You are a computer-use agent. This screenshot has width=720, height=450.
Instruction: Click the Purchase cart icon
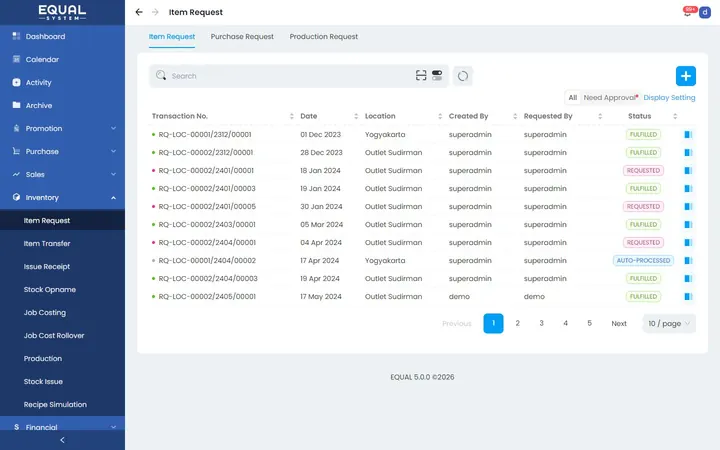(17, 151)
